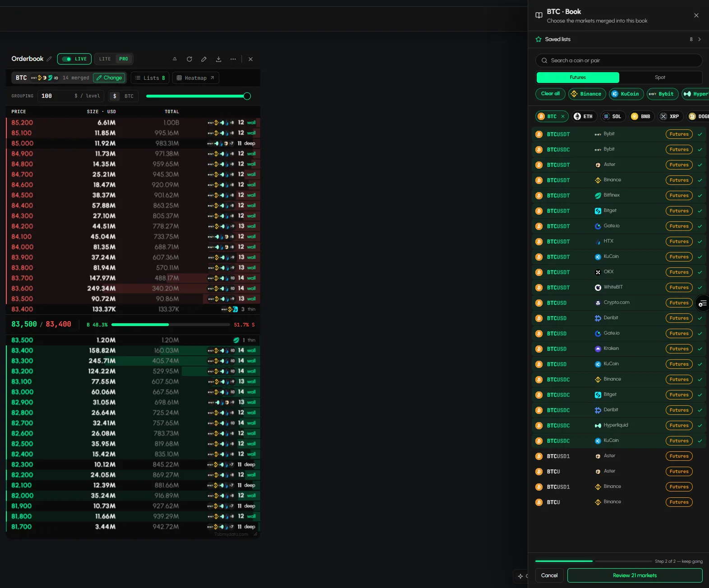Check the BTCUSD1 Aster Futures market
Screen dimensions: 709x588
point(619,456)
